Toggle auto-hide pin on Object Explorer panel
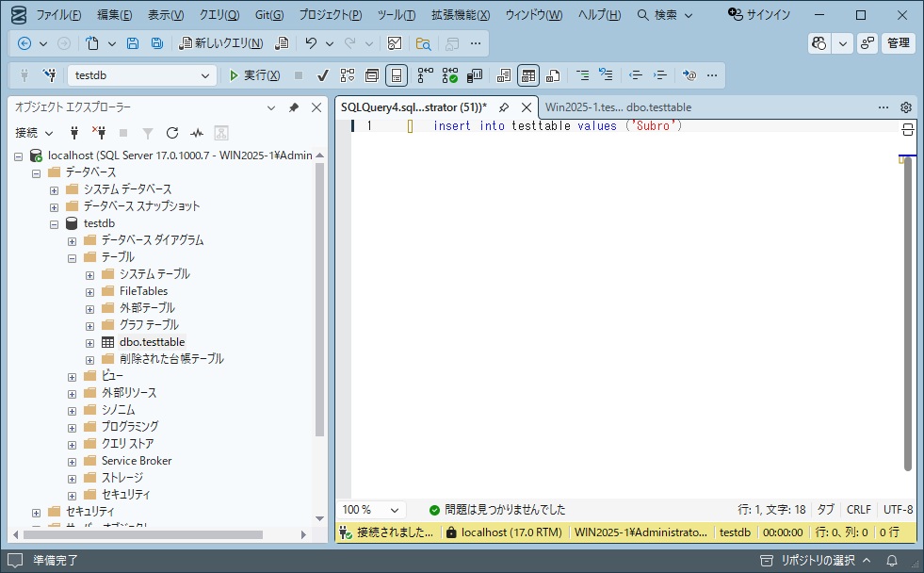 point(294,107)
